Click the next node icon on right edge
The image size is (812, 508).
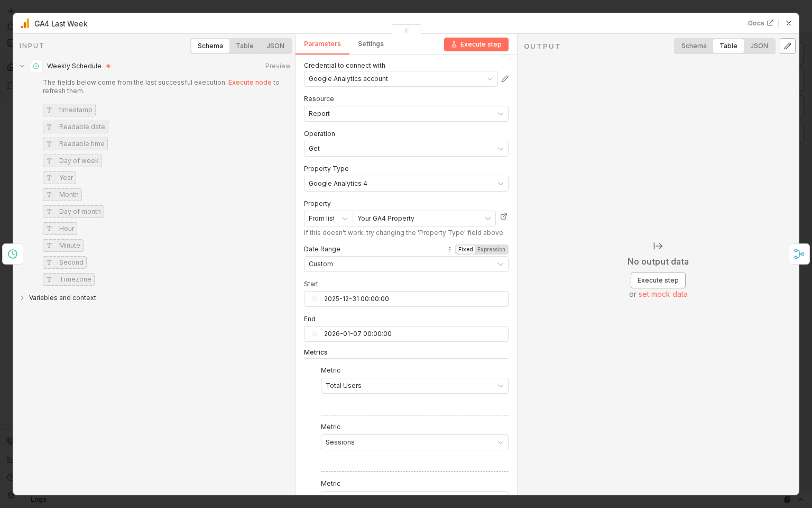[799, 254]
